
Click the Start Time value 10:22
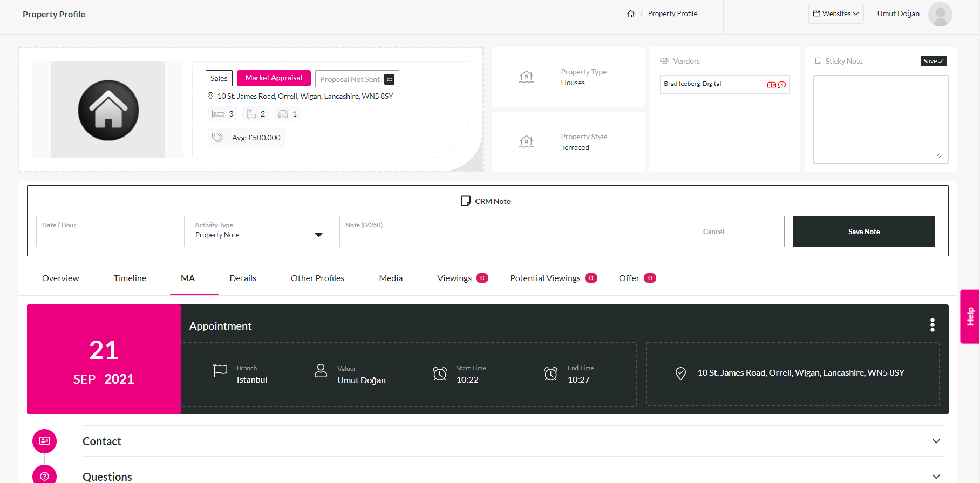(467, 380)
